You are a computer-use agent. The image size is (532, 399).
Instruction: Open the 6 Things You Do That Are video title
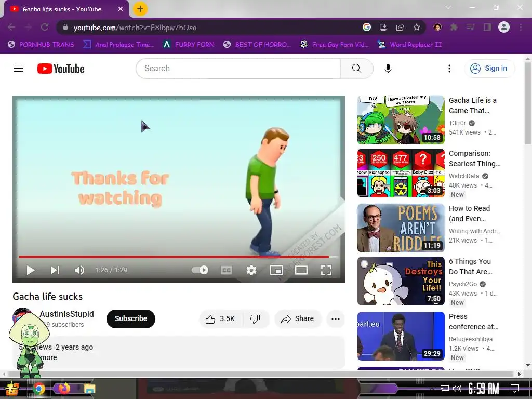470,267
